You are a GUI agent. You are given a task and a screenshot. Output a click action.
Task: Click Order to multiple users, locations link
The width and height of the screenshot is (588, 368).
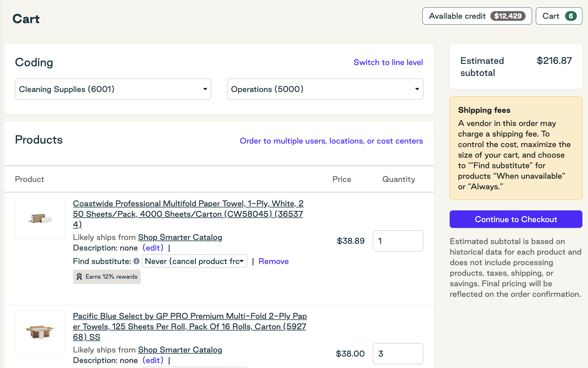pyautogui.click(x=331, y=141)
